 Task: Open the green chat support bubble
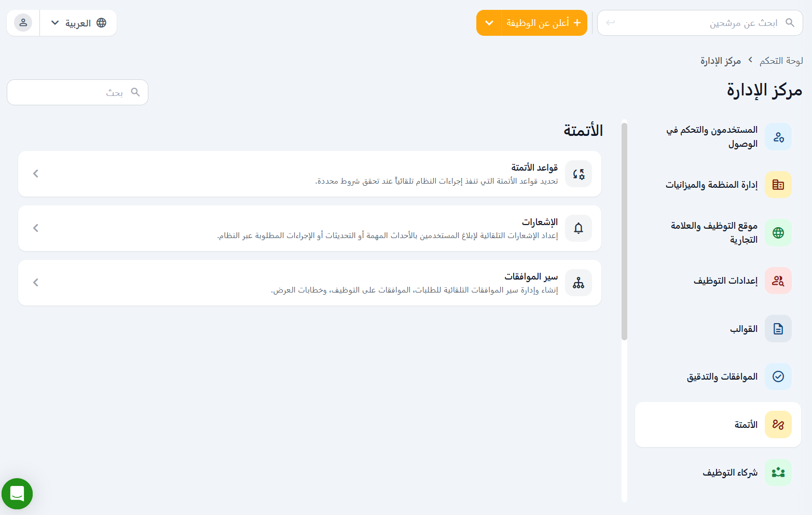point(17,494)
